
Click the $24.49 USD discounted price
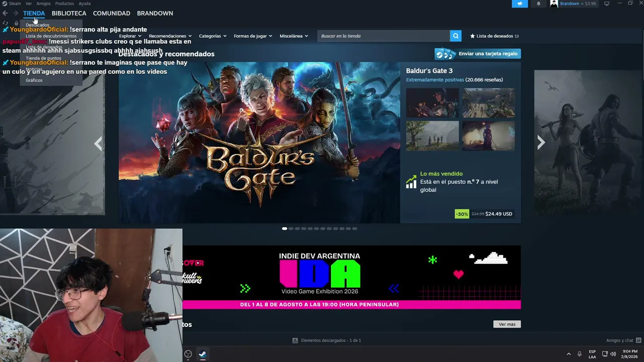(x=499, y=214)
